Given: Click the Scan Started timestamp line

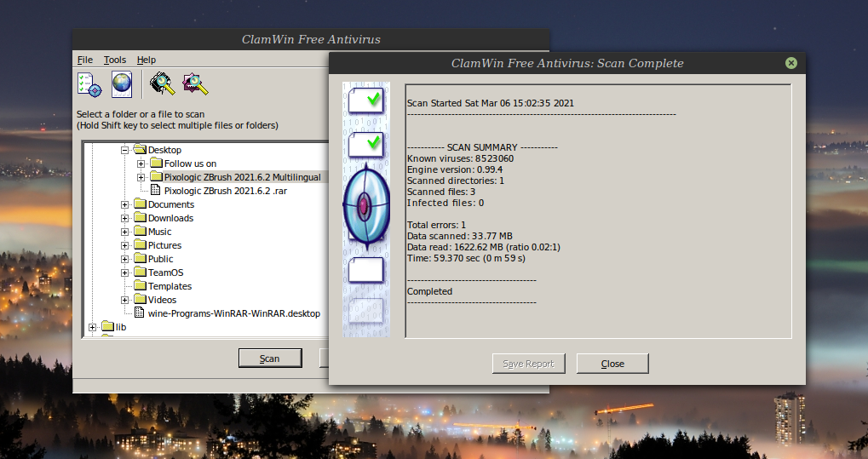Looking at the screenshot, I should pos(491,103).
